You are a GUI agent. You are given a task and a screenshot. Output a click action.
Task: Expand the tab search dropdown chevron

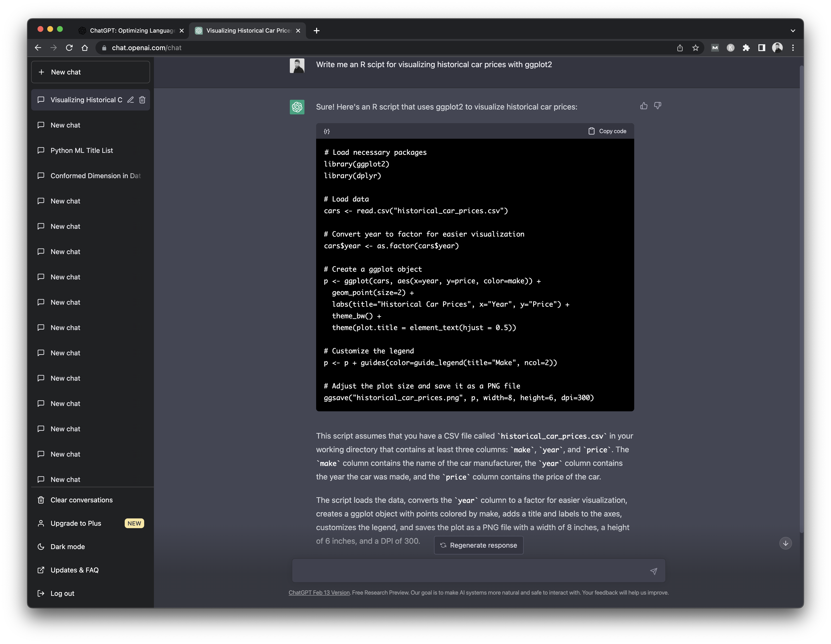(793, 31)
